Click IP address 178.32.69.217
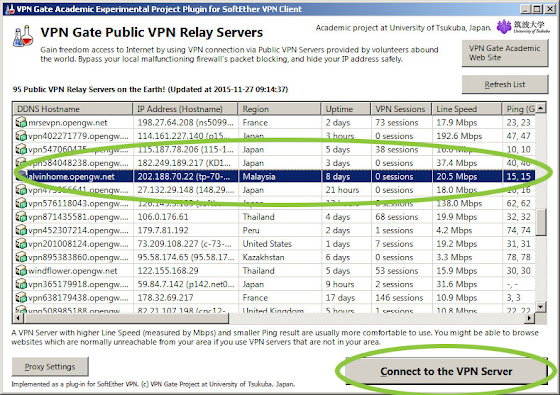 pyautogui.click(x=165, y=298)
